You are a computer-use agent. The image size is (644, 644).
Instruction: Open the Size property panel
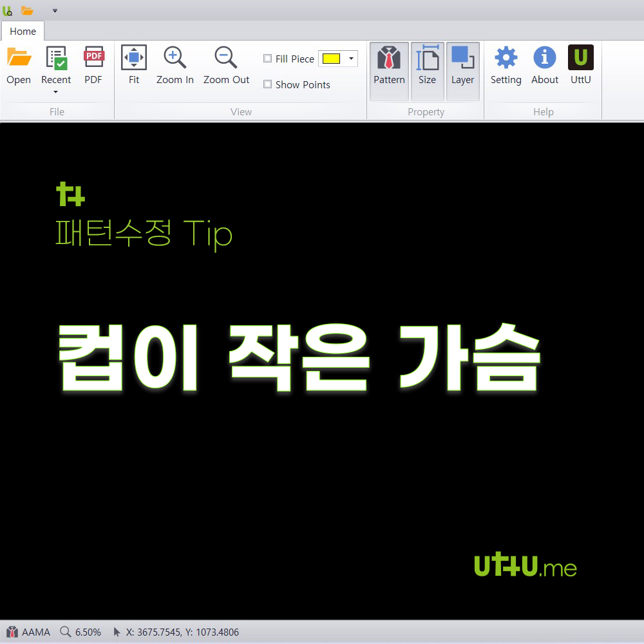[427, 68]
